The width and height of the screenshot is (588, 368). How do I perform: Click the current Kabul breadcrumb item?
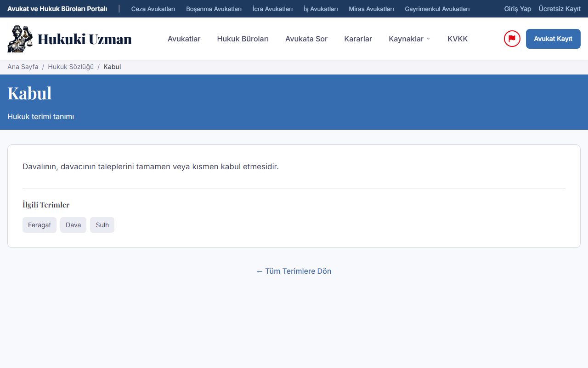[112, 67]
